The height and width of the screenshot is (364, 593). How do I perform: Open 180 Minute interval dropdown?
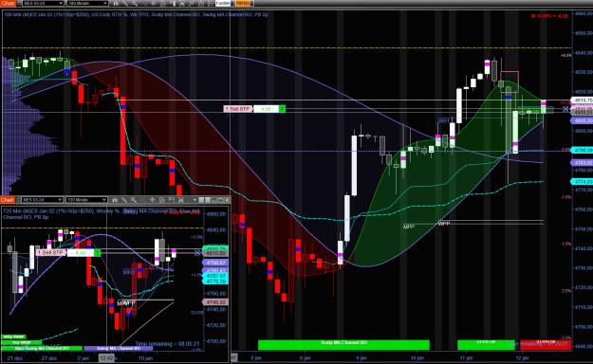pyautogui.click(x=87, y=4)
